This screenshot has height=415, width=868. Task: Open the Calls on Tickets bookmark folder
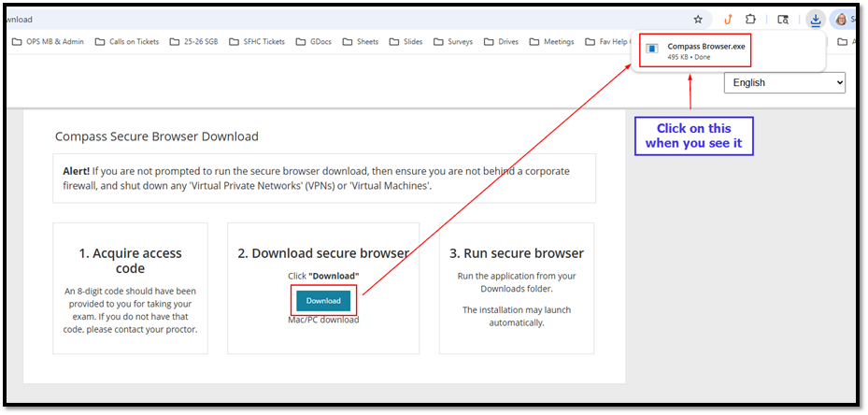point(127,41)
